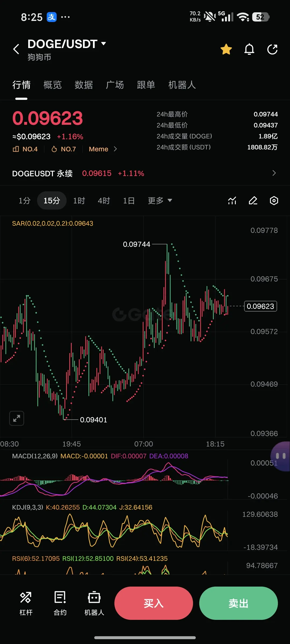The height and width of the screenshot is (644, 290).
Task: Switch to the 概览 tab
Action: [x=53, y=85]
